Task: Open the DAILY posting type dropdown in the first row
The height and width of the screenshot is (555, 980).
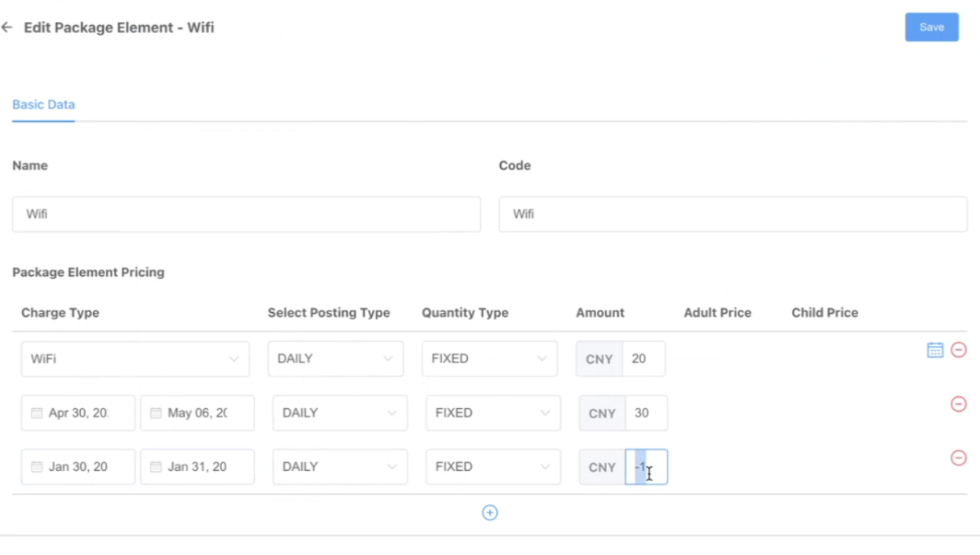Action: 335,358
